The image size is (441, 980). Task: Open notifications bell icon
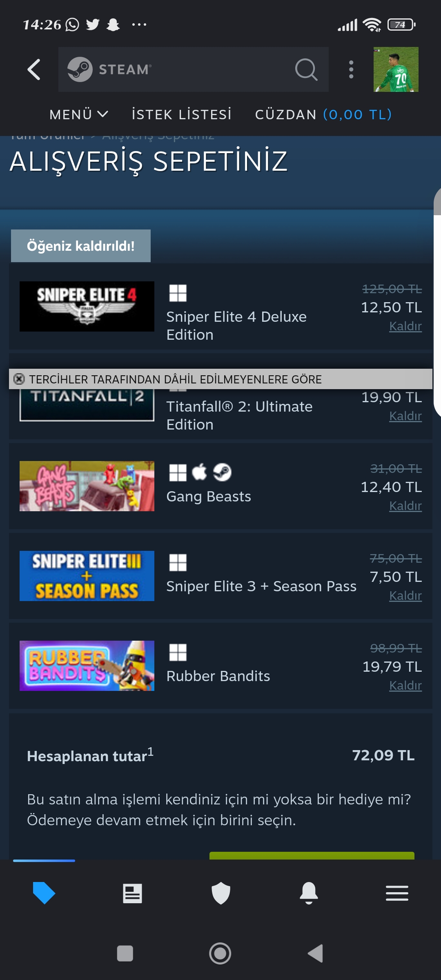(x=309, y=893)
